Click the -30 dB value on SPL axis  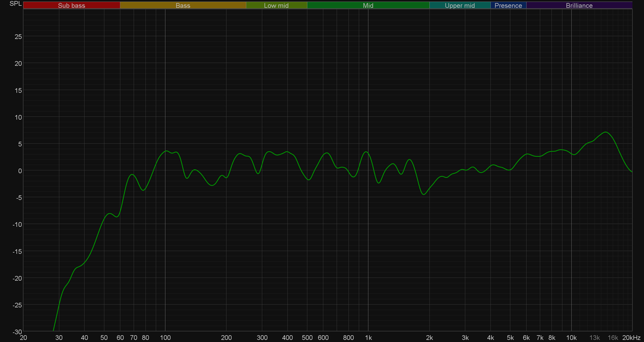click(18, 332)
